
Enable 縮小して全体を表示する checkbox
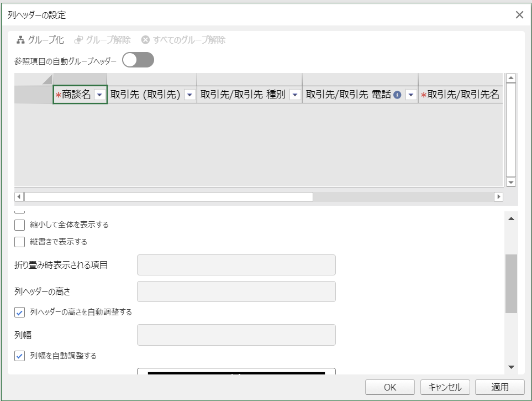click(x=20, y=225)
